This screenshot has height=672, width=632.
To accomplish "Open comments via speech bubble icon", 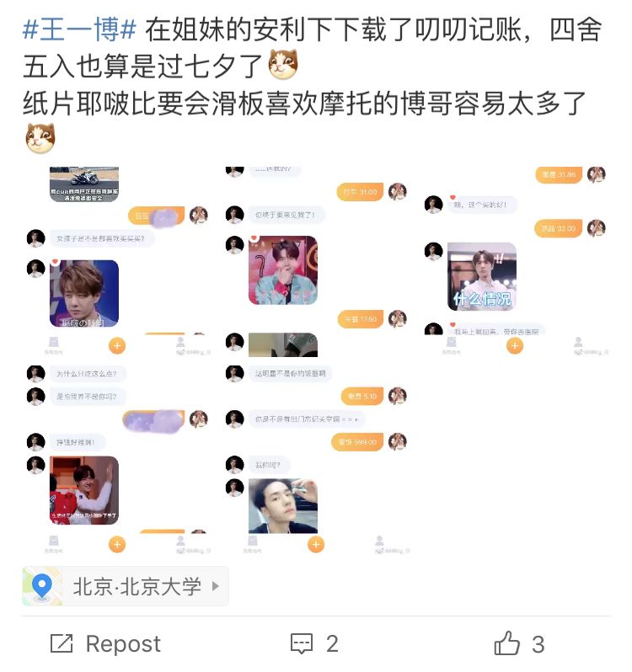I will click(302, 643).
